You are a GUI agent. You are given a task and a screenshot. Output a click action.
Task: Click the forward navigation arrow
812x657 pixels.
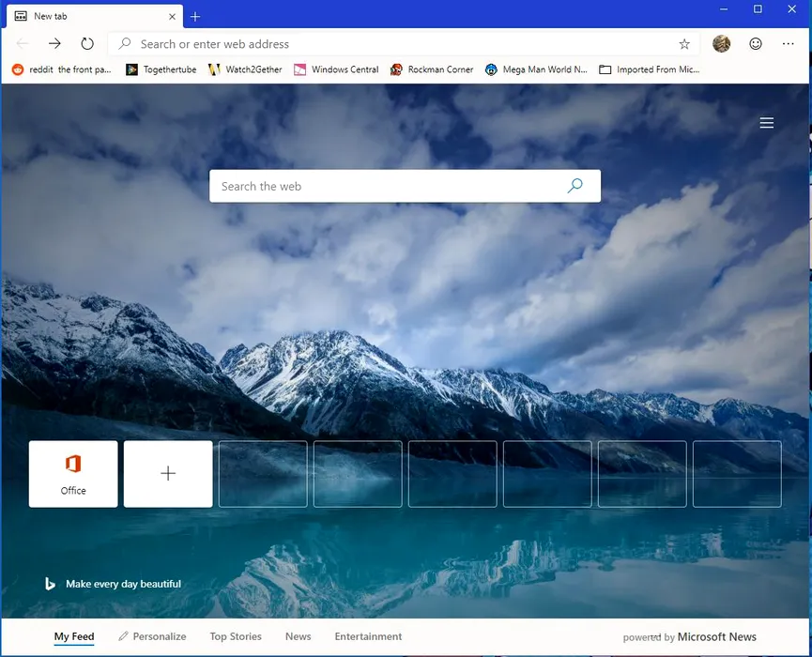coord(54,44)
